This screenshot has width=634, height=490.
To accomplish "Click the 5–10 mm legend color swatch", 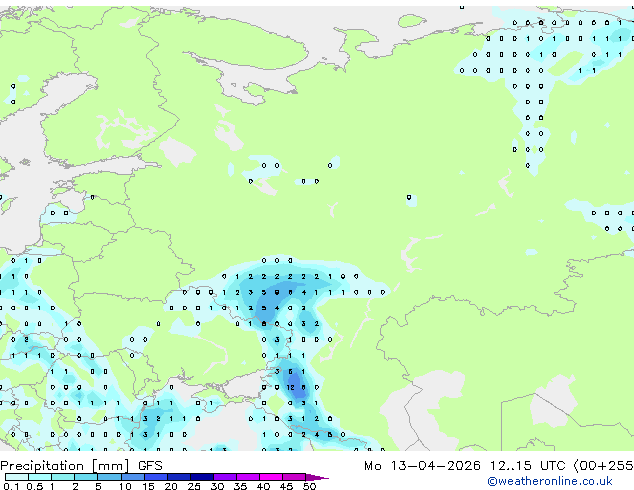I will pyautogui.click(x=109, y=477).
